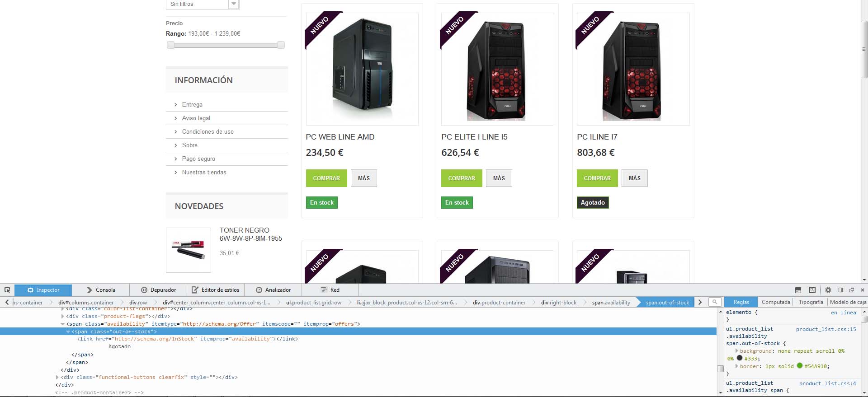This screenshot has height=397, width=868.
Task: Select the Modelo de caja tab
Action: pos(848,302)
